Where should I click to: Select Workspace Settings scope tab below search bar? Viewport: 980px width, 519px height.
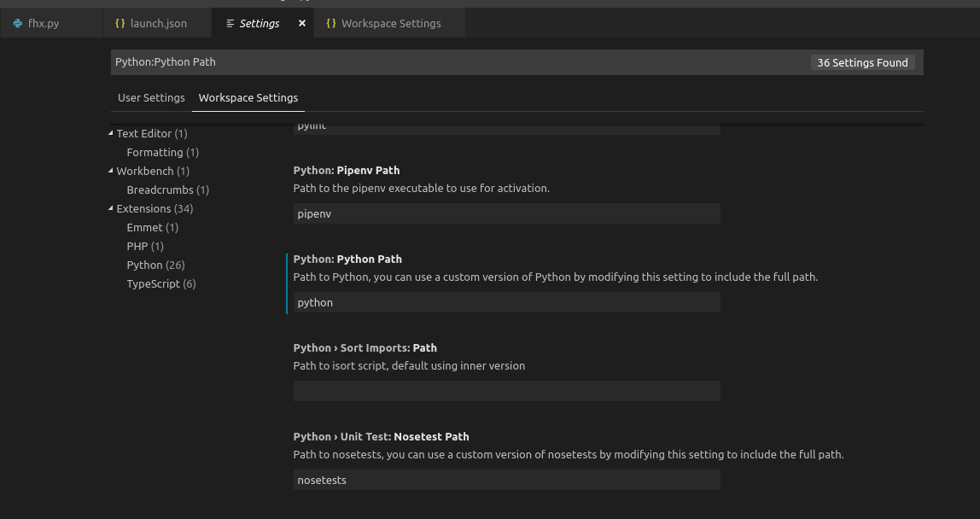click(248, 97)
